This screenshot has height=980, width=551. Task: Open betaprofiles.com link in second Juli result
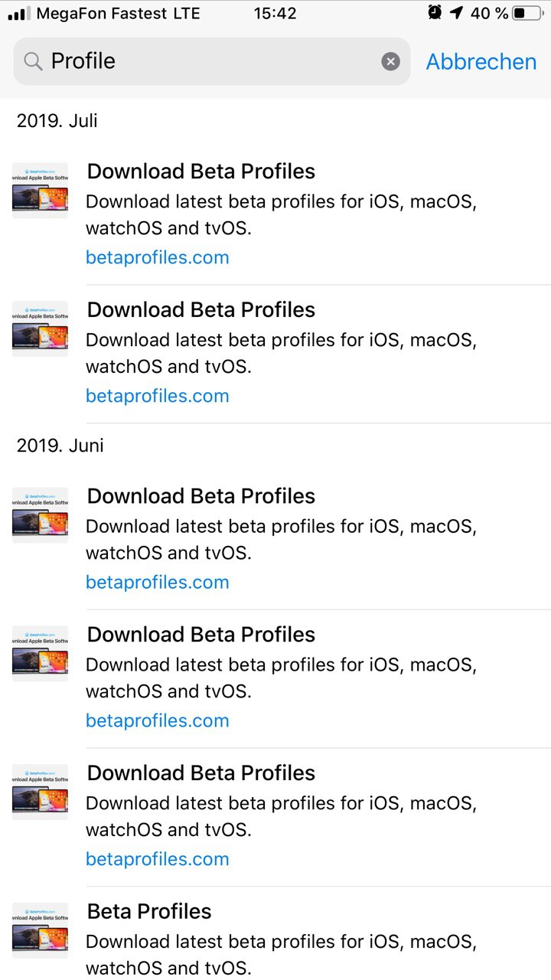[158, 396]
